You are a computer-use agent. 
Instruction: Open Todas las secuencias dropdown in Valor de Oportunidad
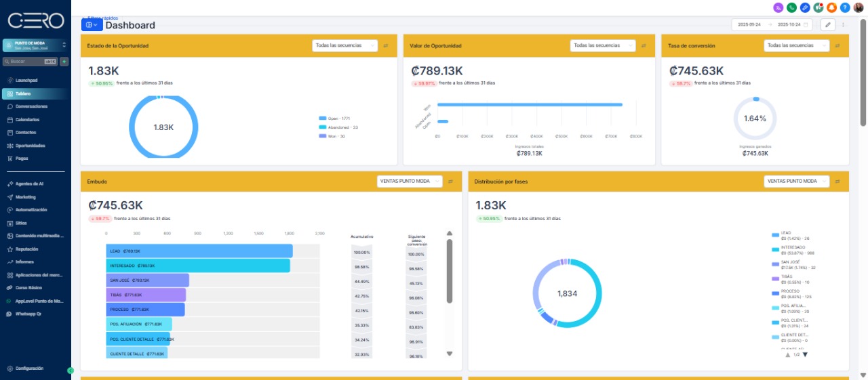[x=603, y=45]
